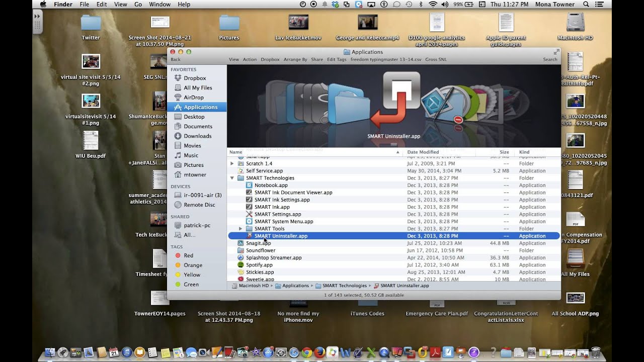The height and width of the screenshot is (362, 644).
Task: Click the Back toolbar button
Action: 175,59
